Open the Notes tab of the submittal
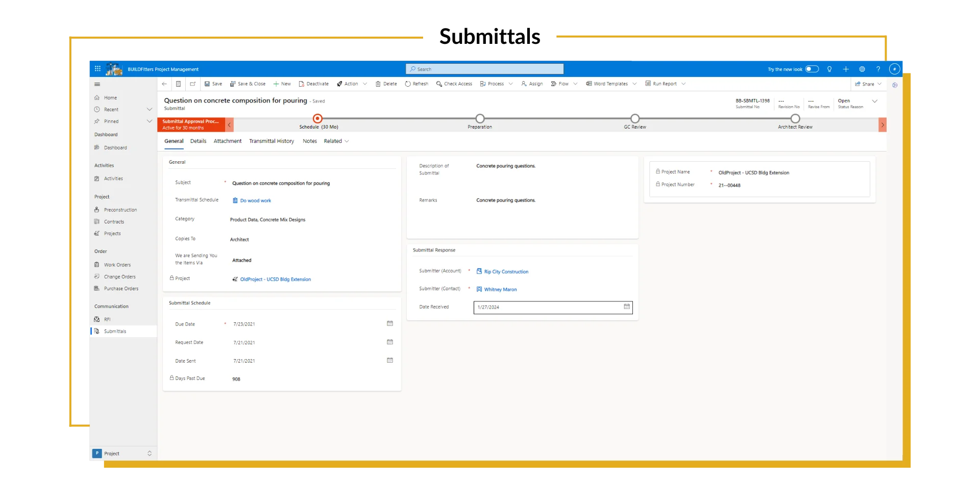This screenshot has width=980, height=482. (309, 141)
